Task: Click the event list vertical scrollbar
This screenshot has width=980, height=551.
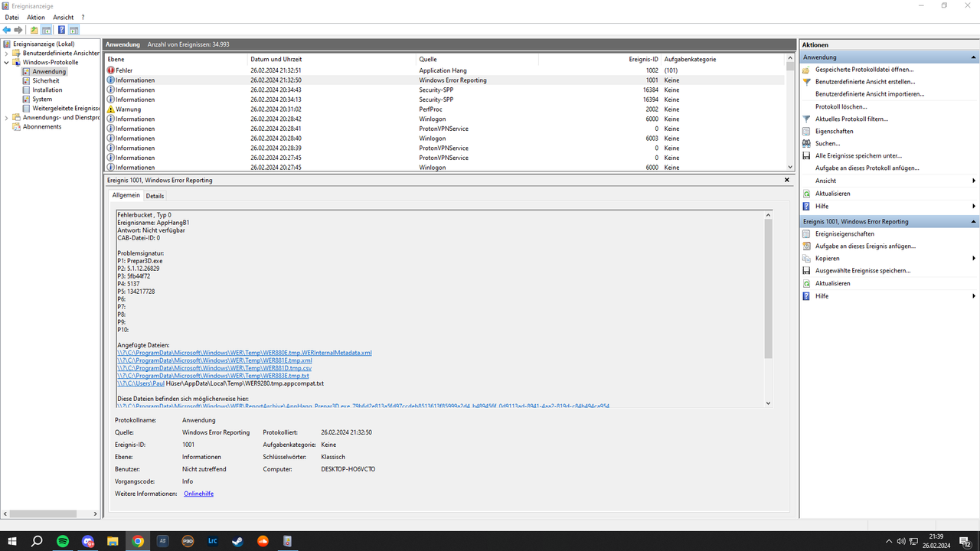Action: click(791, 112)
